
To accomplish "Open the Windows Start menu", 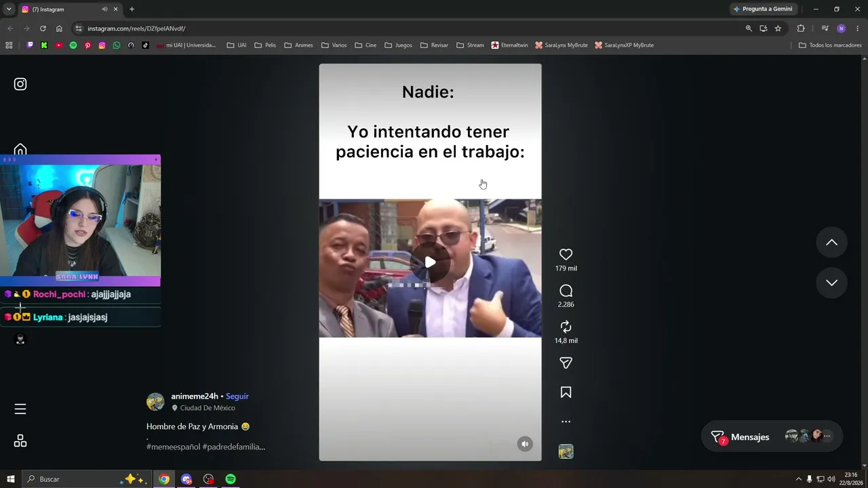I will [10, 479].
